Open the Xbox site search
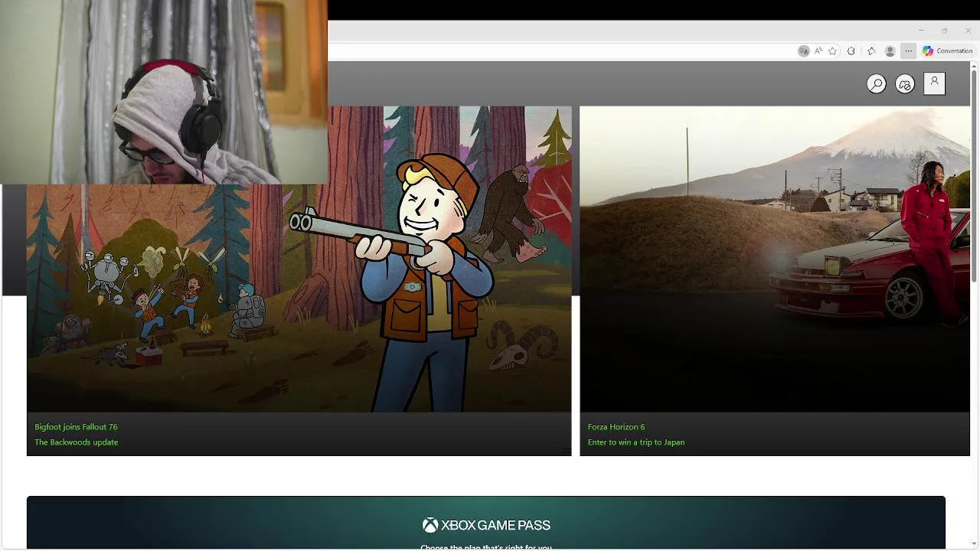The height and width of the screenshot is (551, 980). [877, 84]
